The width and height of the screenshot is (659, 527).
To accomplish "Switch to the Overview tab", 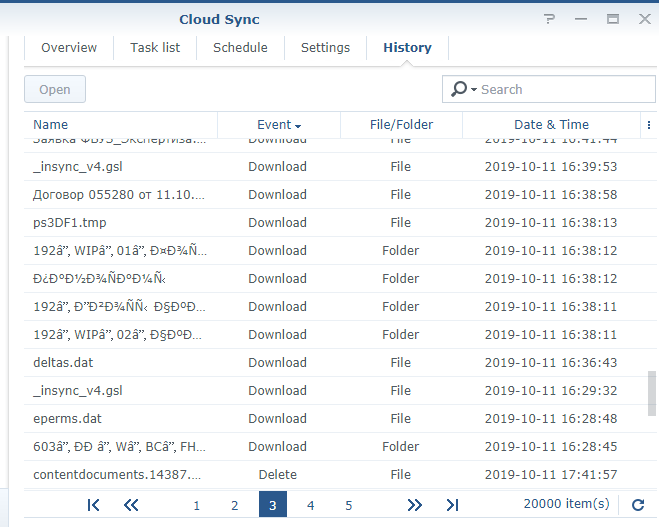I will 69,48.
